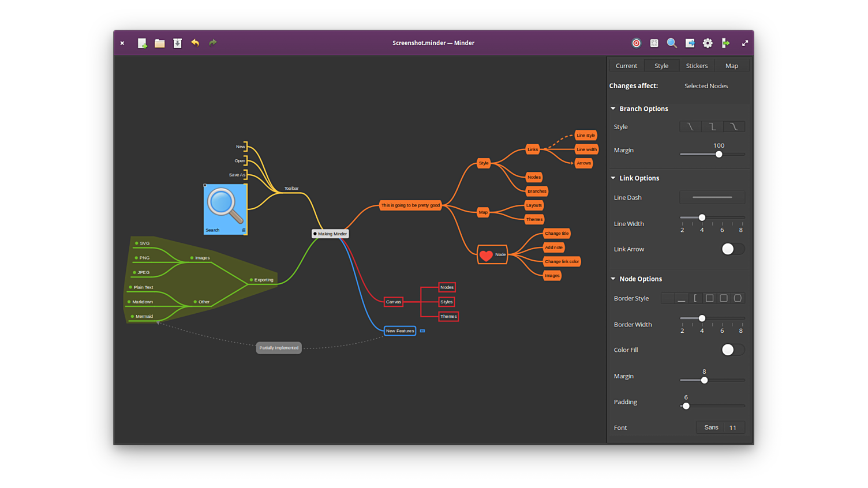Open a file with the folder icon

click(160, 43)
